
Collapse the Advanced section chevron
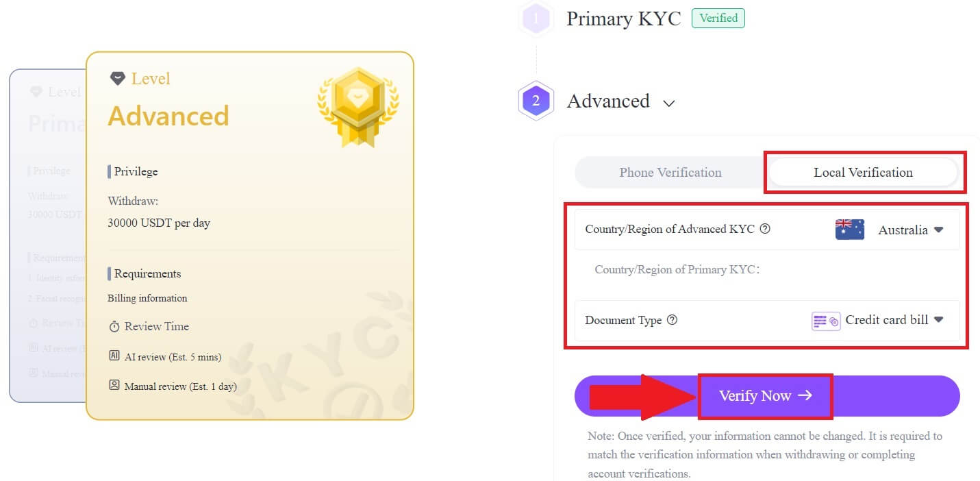pyautogui.click(x=669, y=103)
